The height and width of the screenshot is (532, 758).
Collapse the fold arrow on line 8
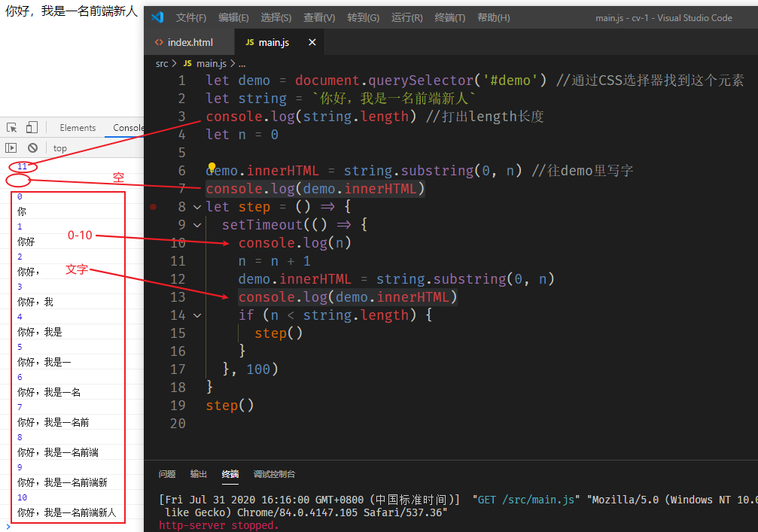[197, 207]
